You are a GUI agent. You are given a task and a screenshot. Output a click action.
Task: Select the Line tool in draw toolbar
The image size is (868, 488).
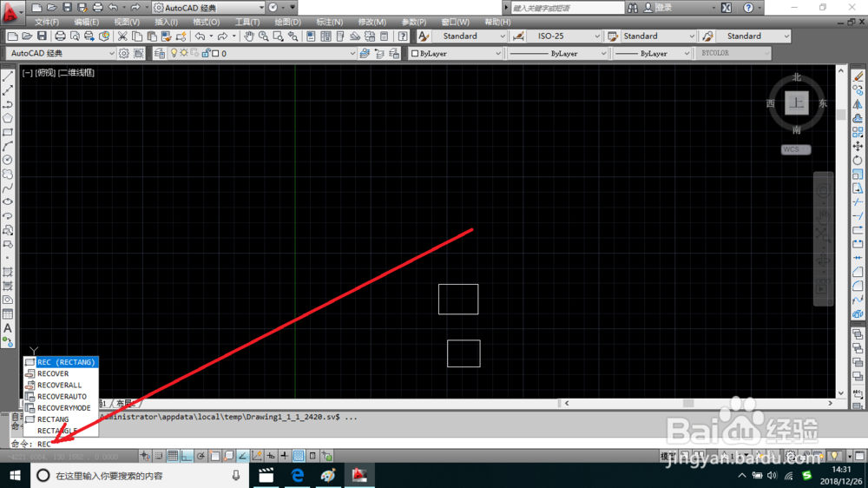click(8, 76)
